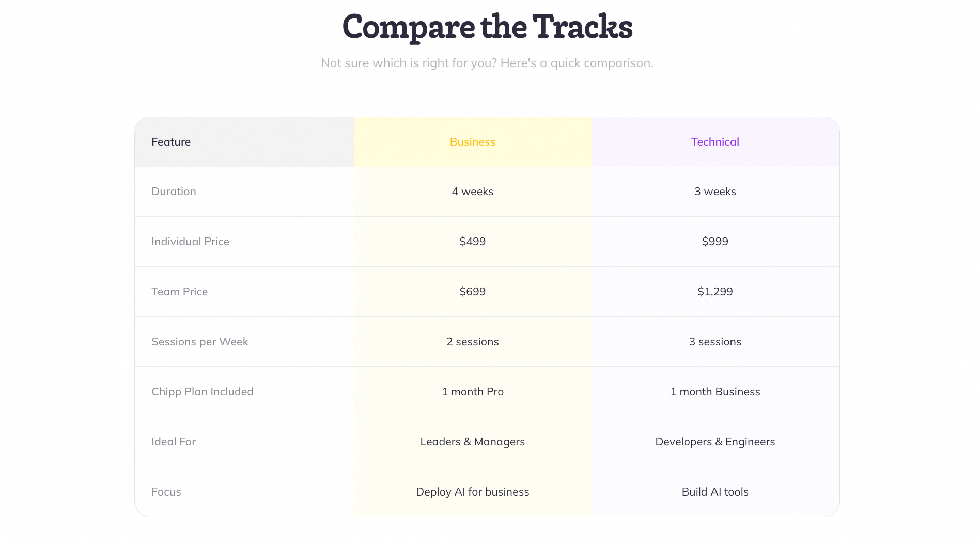Click the 2 sessions cell
This screenshot has height=542, width=980.
pyautogui.click(x=472, y=342)
